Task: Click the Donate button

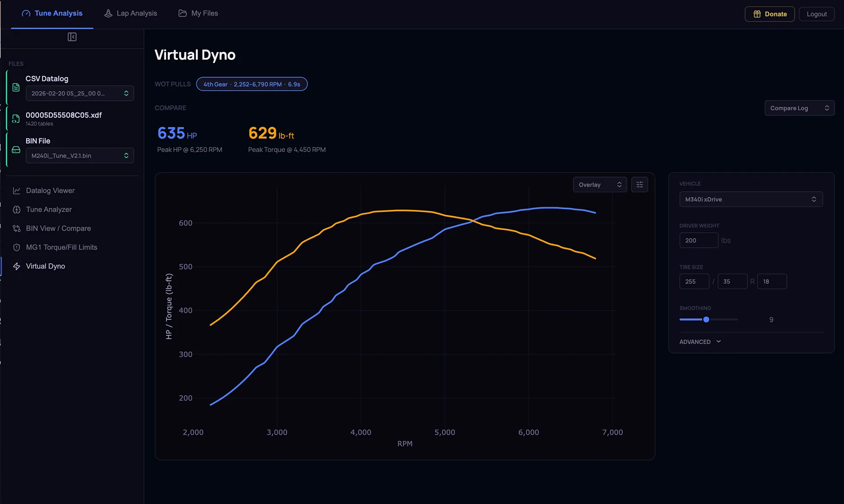Action: (x=770, y=14)
